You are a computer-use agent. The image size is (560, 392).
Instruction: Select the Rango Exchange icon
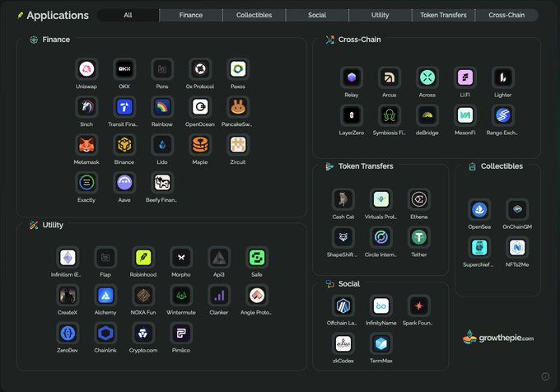coord(503,115)
